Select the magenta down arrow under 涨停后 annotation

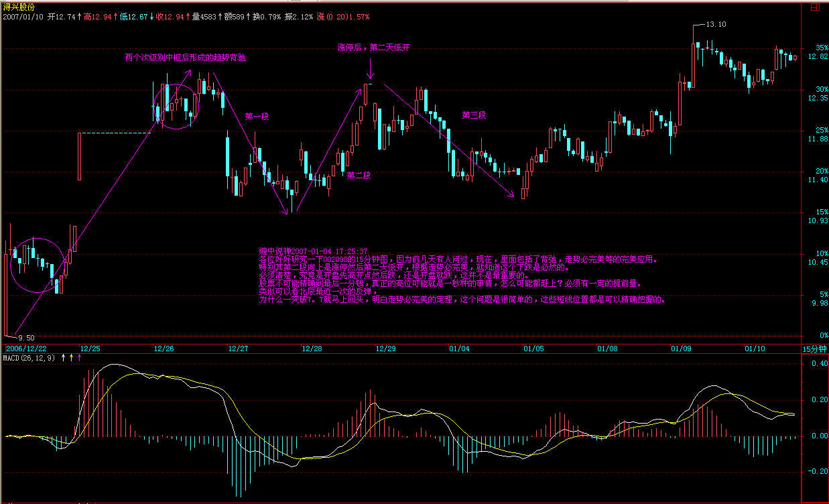(369, 68)
